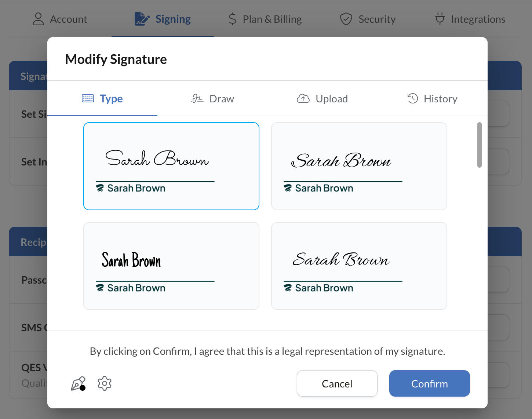Click the Plan & Billing dollar icon
Screen dimensions: 532x419
pos(232,19)
